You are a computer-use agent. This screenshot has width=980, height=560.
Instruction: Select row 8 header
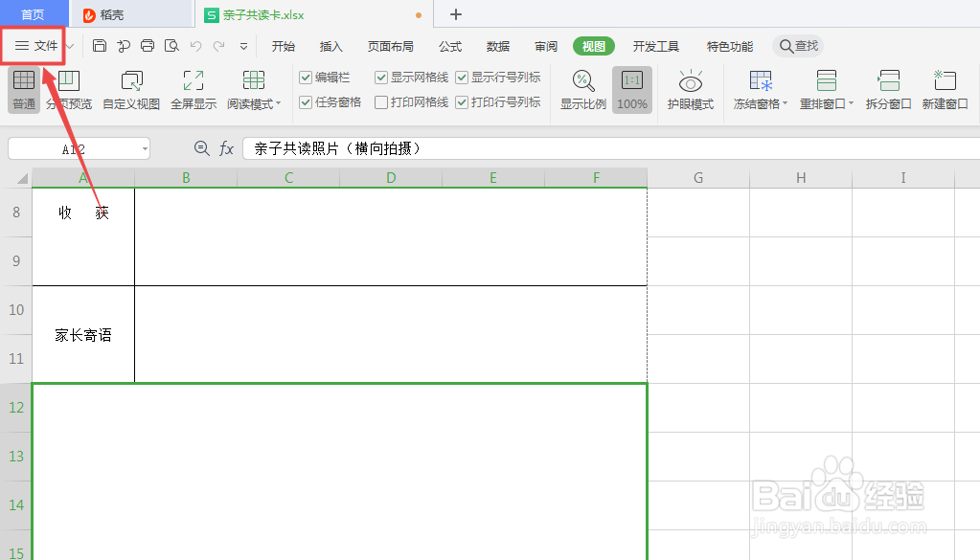[16, 213]
